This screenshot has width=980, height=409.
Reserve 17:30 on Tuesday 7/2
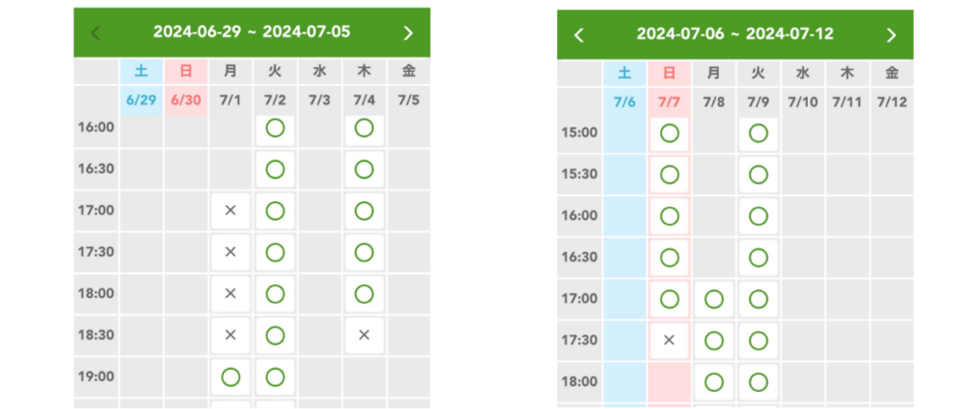click(275, 252)
